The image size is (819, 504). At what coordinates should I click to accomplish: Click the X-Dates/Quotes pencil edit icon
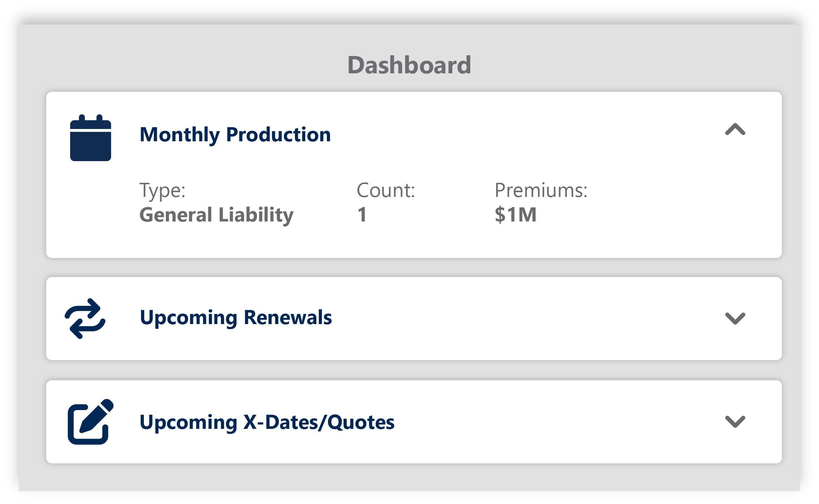(90, 422)
